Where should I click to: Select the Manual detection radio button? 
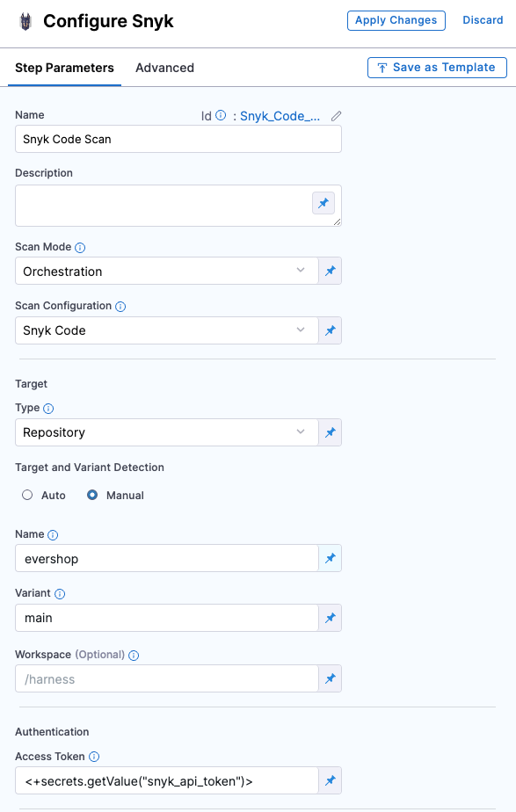coord(92,495)
